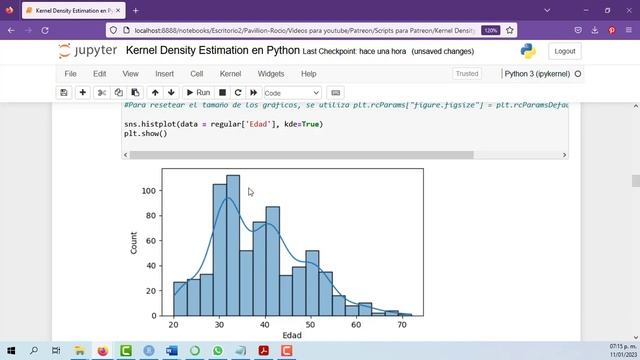The width and height of the screenshot is (640, 360).
Task: Click the Logout button
Action: pos(564,51)
